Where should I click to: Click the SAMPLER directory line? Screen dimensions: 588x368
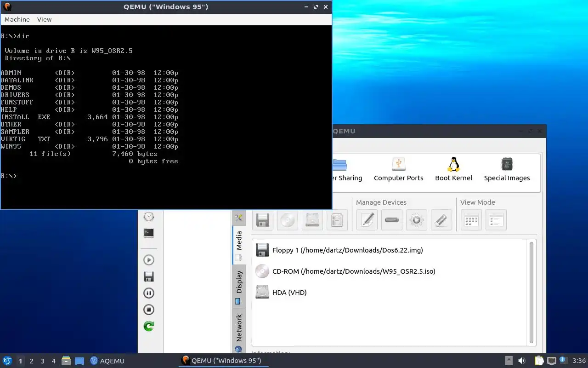point(90,132)
